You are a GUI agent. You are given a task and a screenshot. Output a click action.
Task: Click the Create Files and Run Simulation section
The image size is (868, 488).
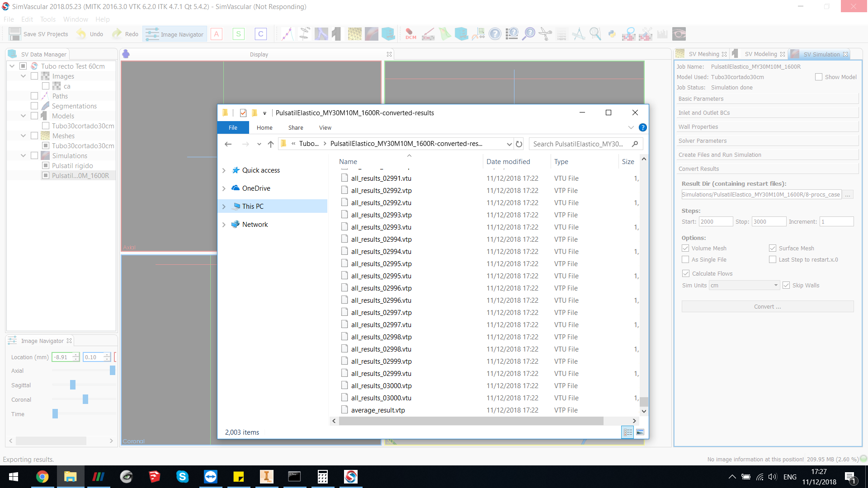[x=720, y=155]
